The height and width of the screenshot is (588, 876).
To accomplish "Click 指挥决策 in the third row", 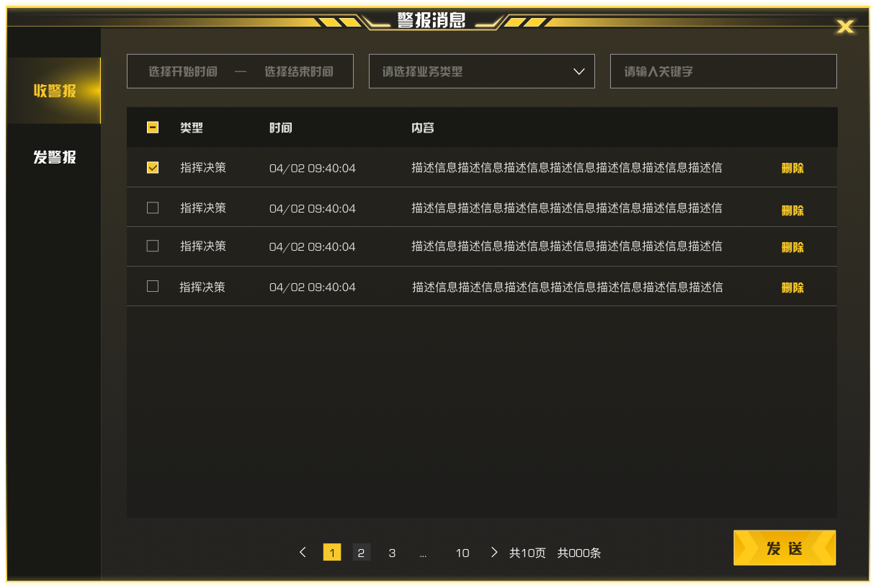I will coord(203,246).
